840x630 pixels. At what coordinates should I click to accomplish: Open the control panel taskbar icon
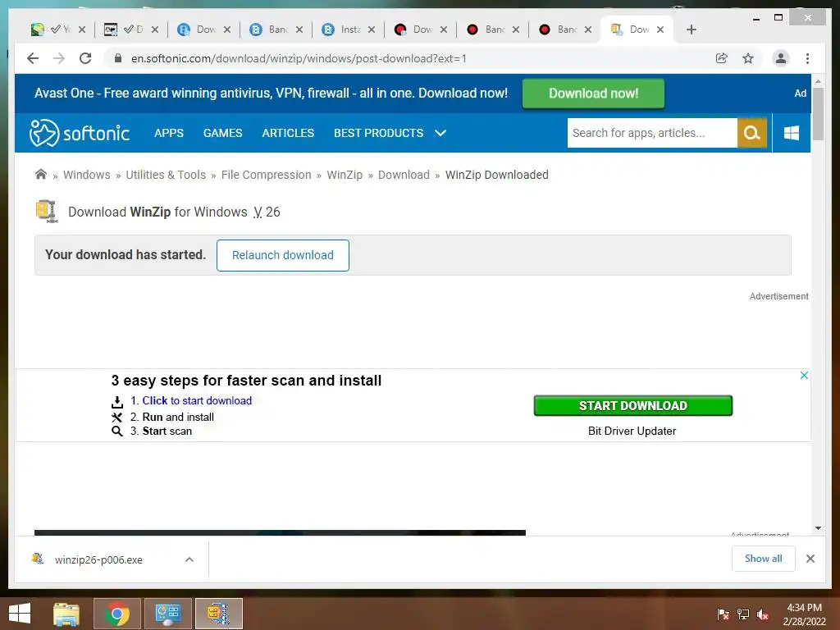click(x=167, y=614)
